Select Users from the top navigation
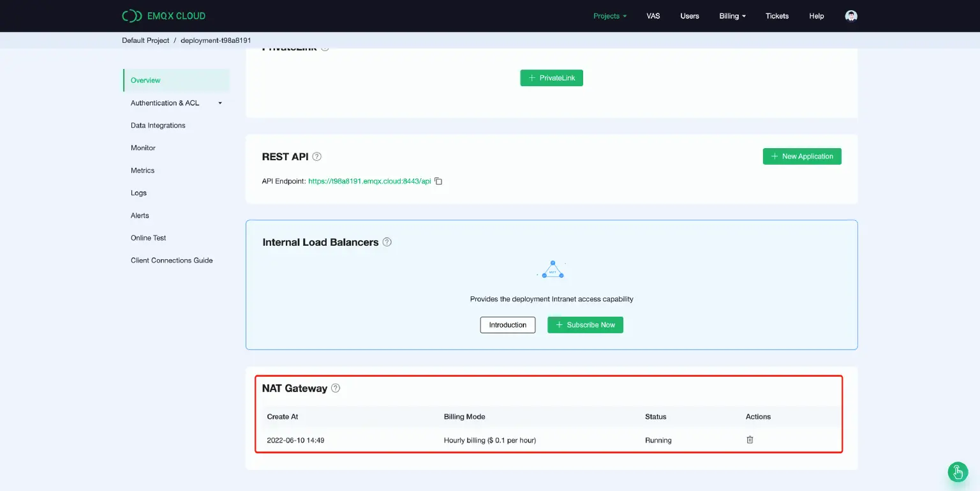This screenshot has width=980, height=491. click(690, 15)
